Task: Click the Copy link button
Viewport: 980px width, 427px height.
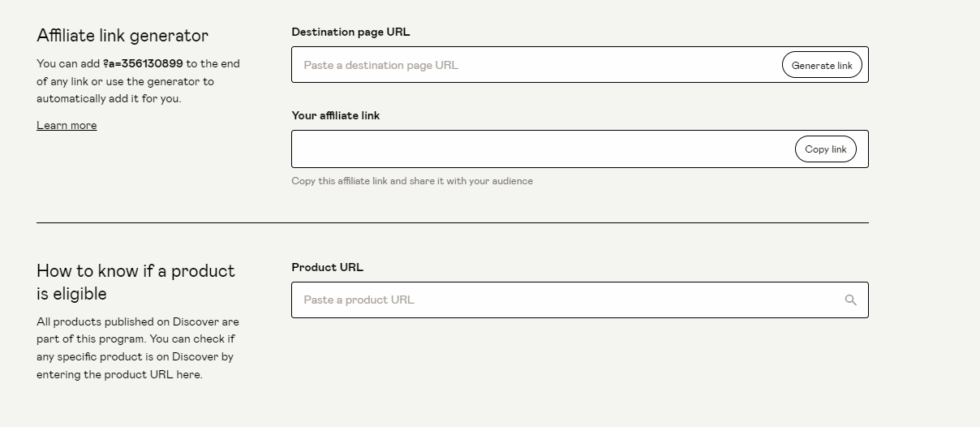Action: coord(825,149)
